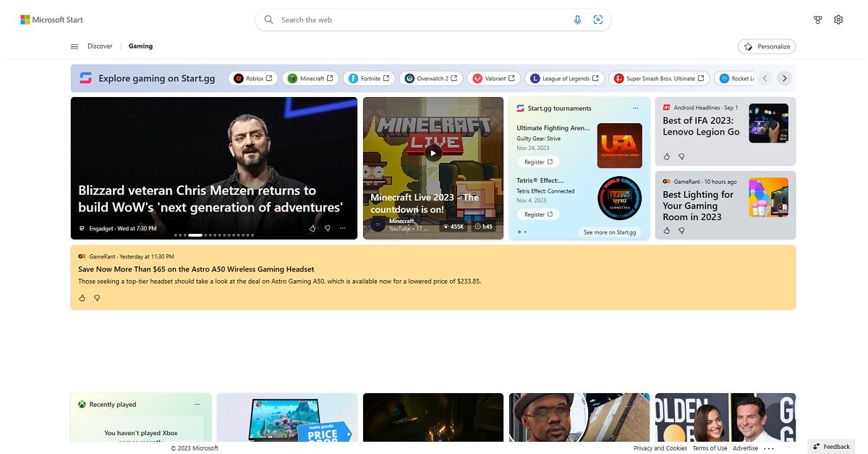Viewport: 868px width, 454px height.
Task: Open the Minecraft gaming shortcut
Action: coord(310,78)
